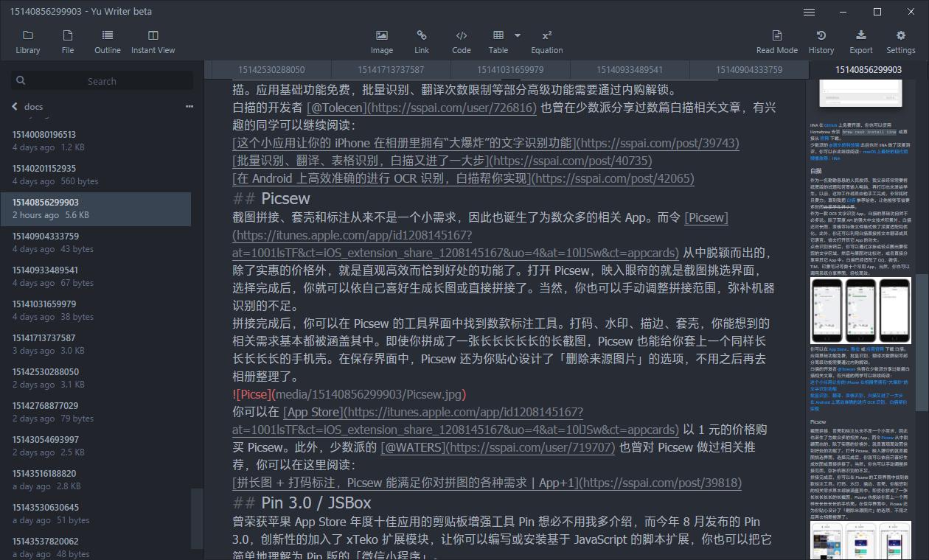Viewport: 929px width, 560px height.
Task: Open Settings
Action: tap(901, 42)
